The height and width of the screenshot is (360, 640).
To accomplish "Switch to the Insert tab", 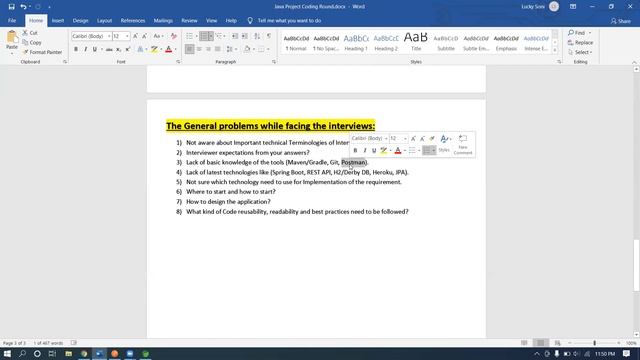I will (x=58, y=20).
